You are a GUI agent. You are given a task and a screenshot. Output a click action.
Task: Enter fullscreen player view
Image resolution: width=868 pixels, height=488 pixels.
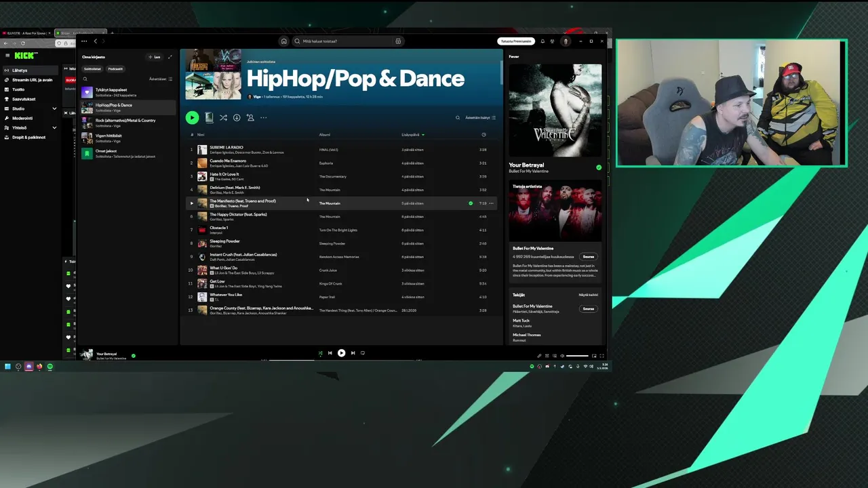(601, 356)
